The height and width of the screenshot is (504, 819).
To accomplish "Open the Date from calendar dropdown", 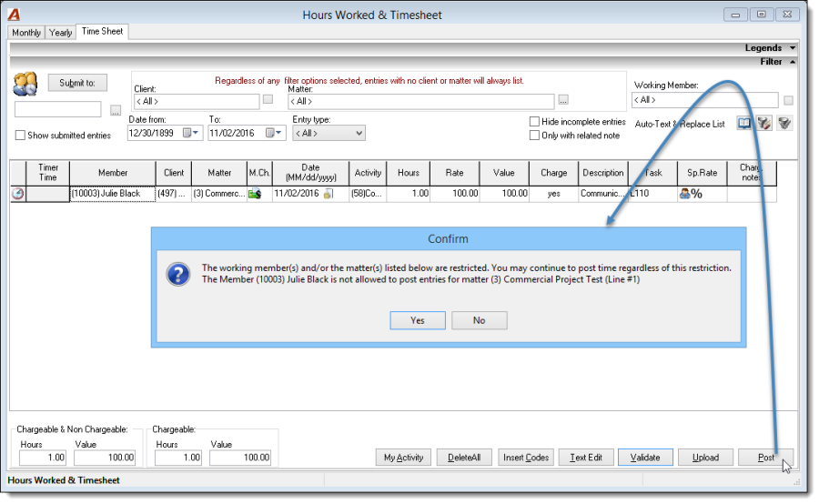I will click(191, 133).
